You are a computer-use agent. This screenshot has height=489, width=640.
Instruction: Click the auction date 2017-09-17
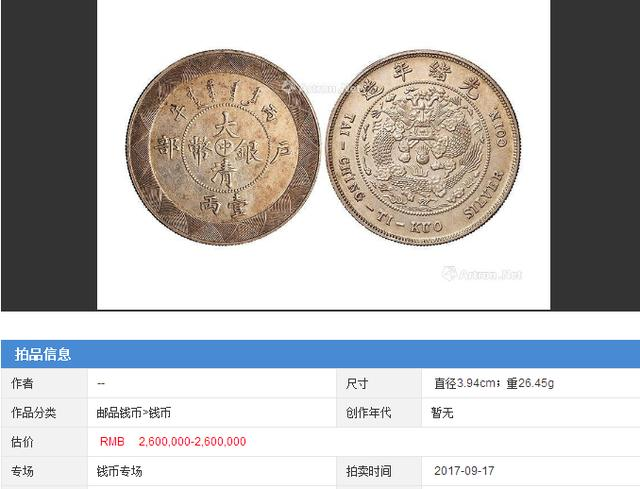click(464, 471)
